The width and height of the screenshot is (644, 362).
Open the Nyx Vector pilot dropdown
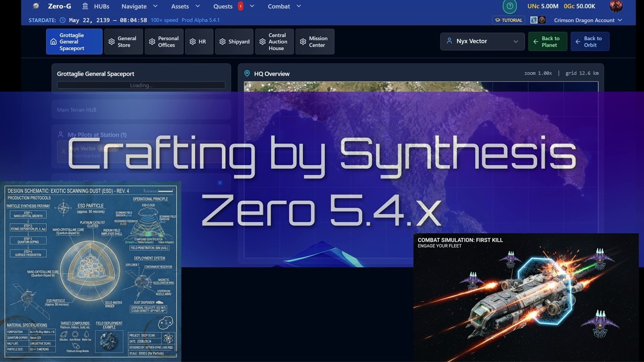pos(482,41)
